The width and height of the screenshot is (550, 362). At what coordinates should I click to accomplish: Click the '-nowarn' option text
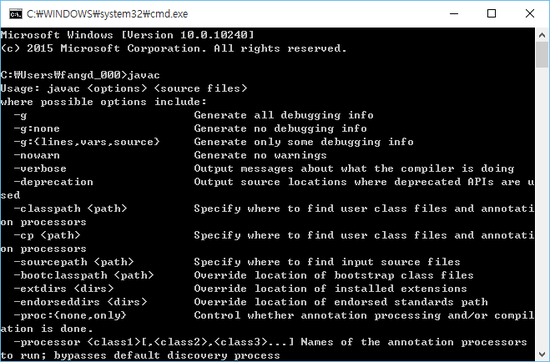[37, 155]
